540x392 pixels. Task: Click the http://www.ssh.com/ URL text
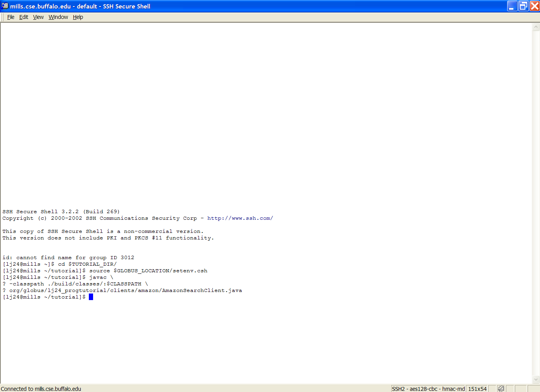coord(240,218)
